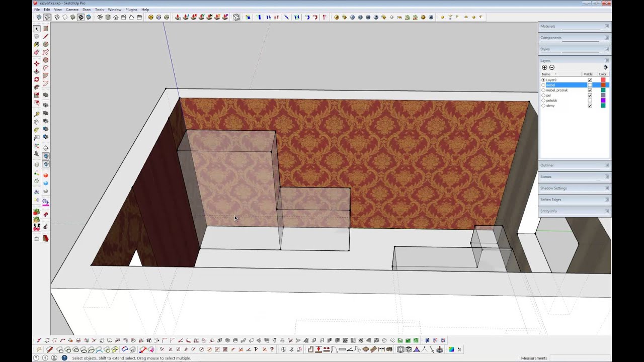Click the Color column header
Image resolution: width=644 pixels, height=362 pixels.
603,74
